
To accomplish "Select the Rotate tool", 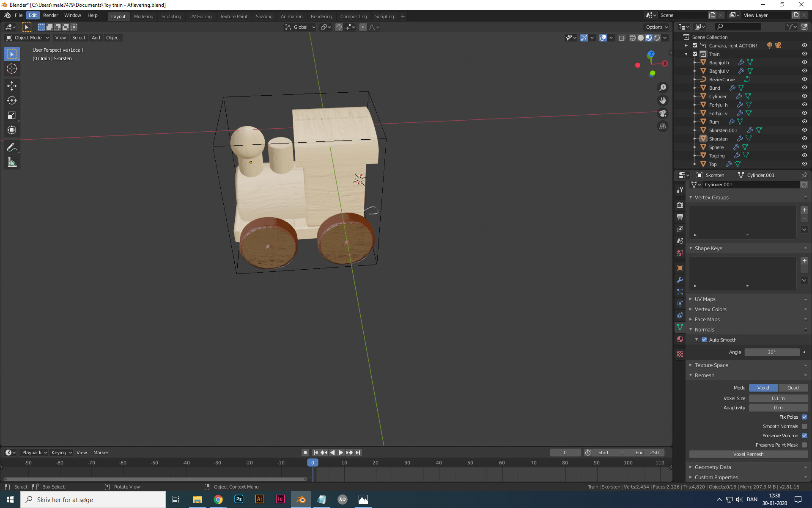I will tap(12, 101).
